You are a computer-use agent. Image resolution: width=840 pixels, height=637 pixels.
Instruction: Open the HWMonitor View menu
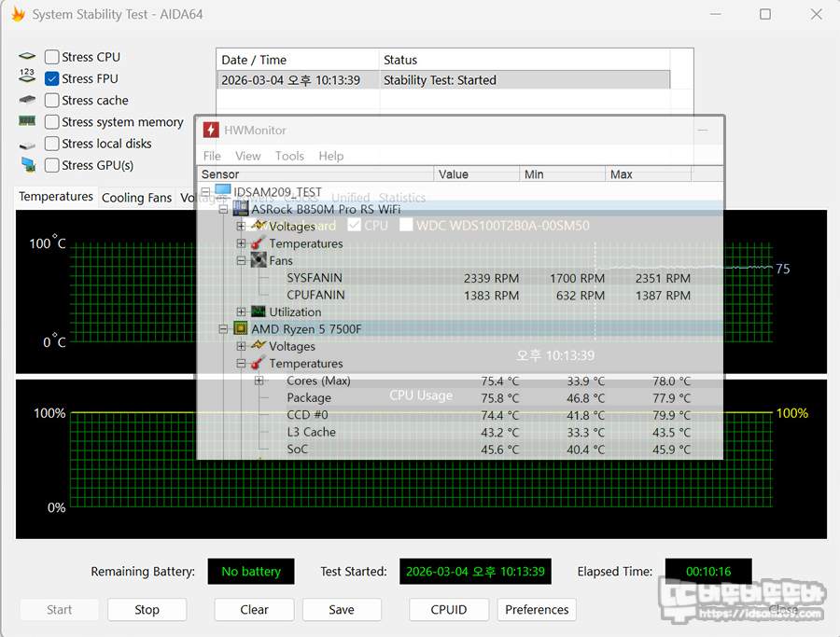click(x=248, y=156)
